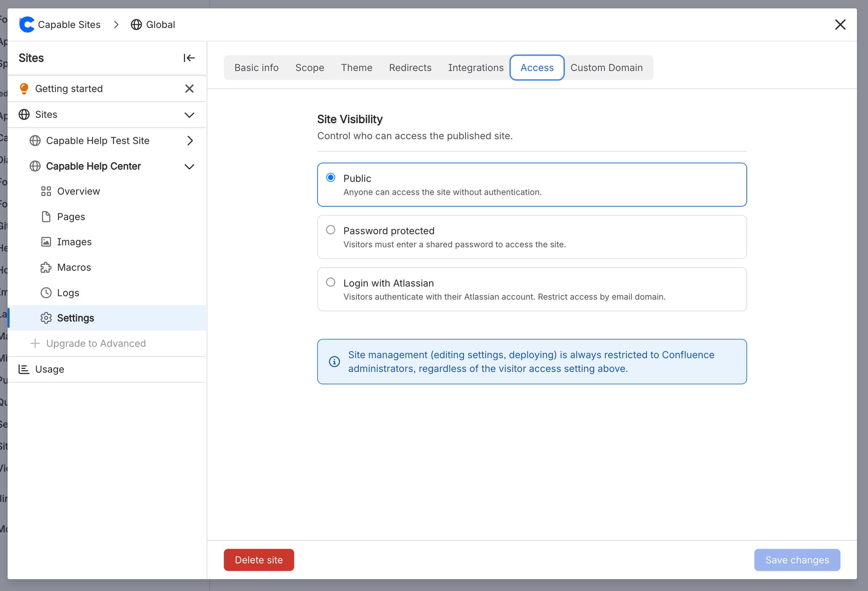The height and width of the screenshot is (591, 868).
Task: Click the Save changes button
Action: pos(797,560)
